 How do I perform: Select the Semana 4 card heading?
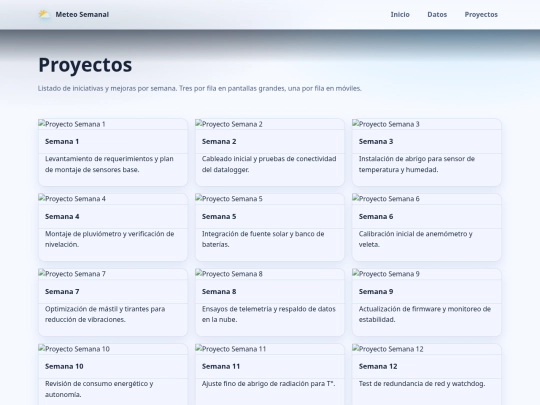click(x=62, y=217)
